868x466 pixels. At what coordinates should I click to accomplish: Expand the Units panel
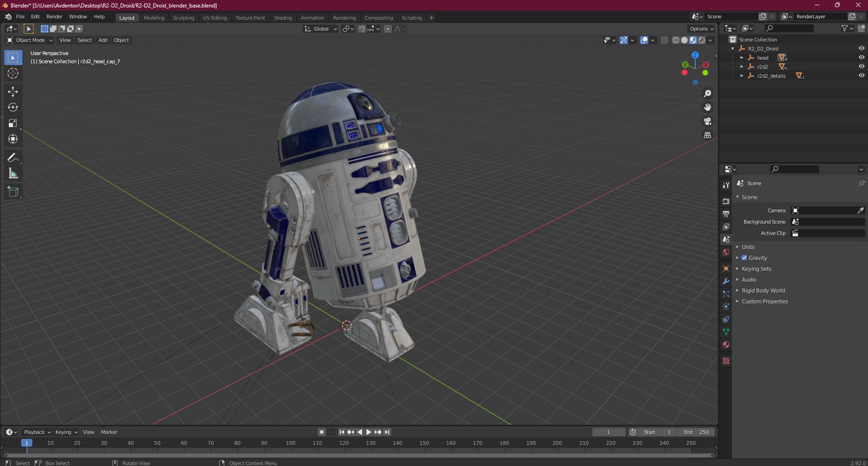pyautogui.click(x=748, y=247)
